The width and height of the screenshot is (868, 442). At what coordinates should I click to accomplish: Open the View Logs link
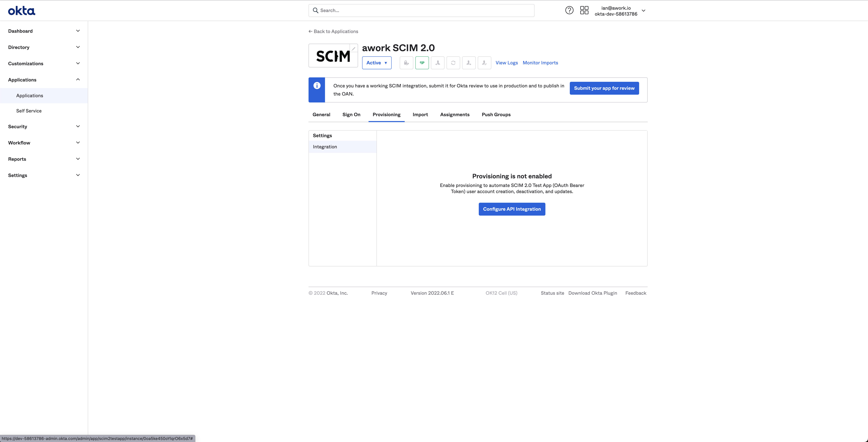coord(506,63)
